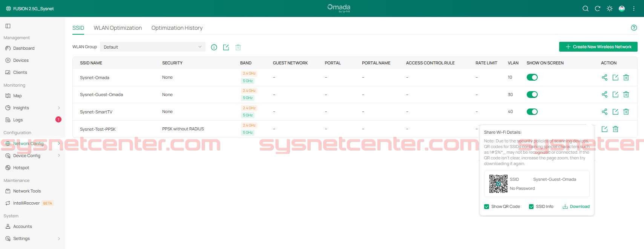Viewport: 644px width, 249px height.
Task: Click the global search icon in header
Action: [586, 9]
